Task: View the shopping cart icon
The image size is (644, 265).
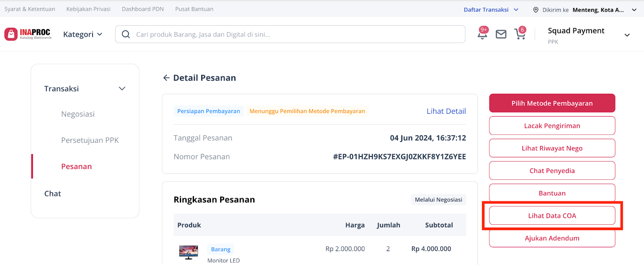Action: [x=520, y=34]
